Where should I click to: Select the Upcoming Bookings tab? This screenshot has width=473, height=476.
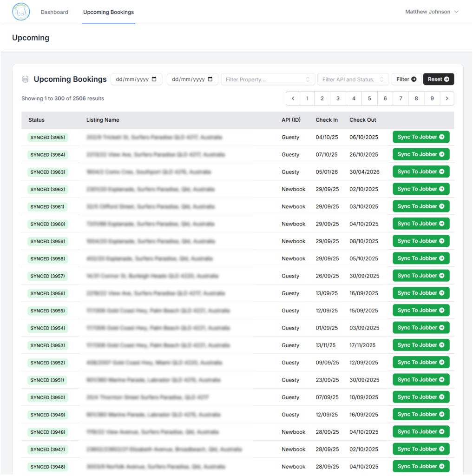(x=108, y=12)
